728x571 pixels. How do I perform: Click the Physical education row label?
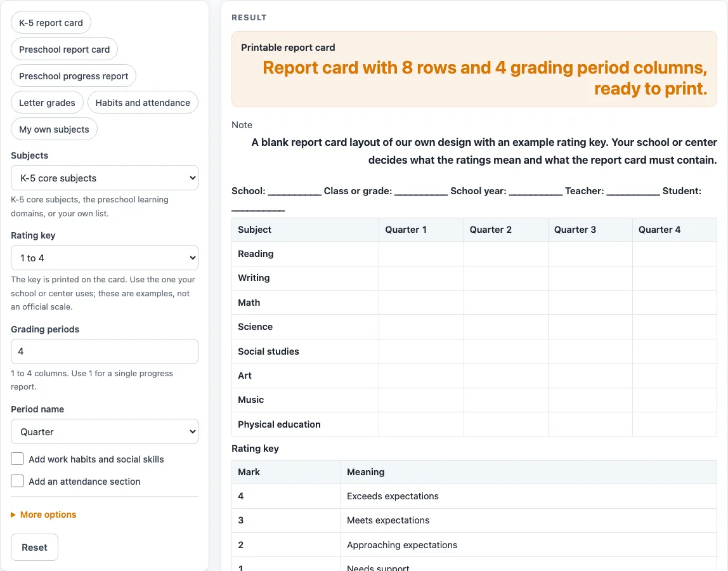tap(279, 424)
